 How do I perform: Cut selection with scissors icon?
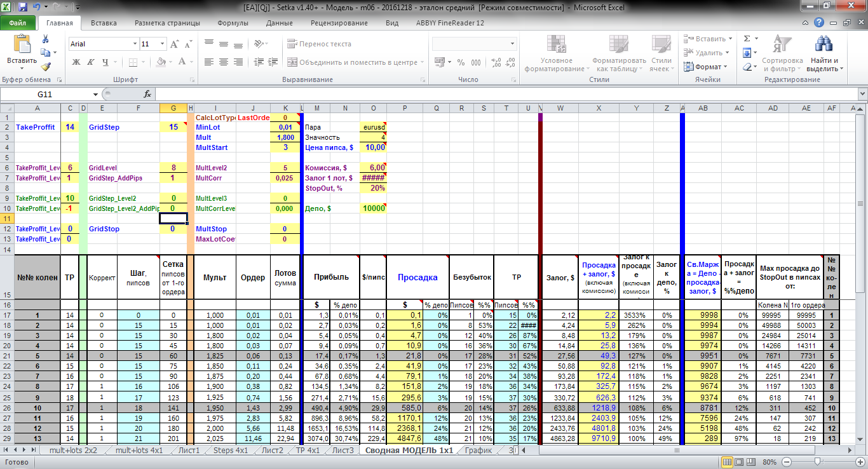click(x=45, y=39)
